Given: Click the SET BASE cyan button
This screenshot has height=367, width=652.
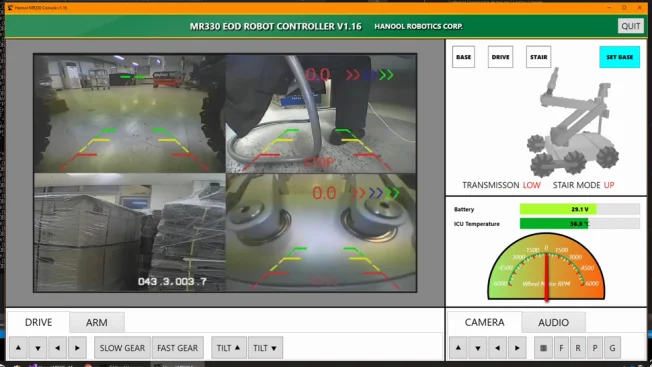Looking at the screenshot, I should (620, 57).
